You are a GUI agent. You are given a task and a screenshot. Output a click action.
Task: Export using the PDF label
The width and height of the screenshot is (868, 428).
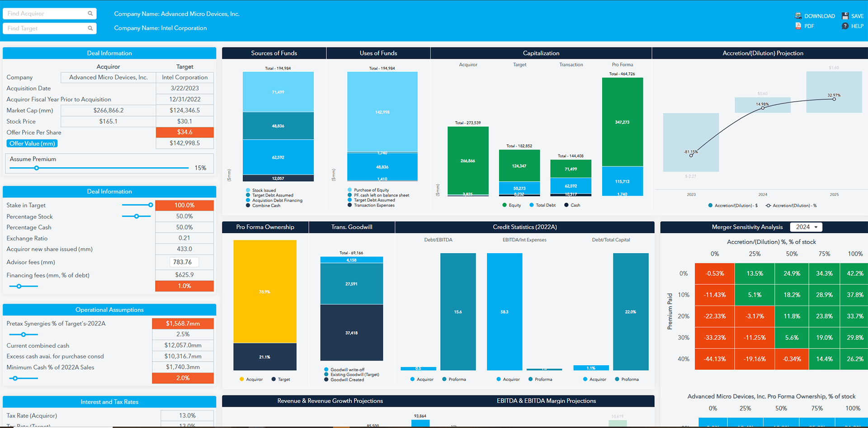click(809, 26)
